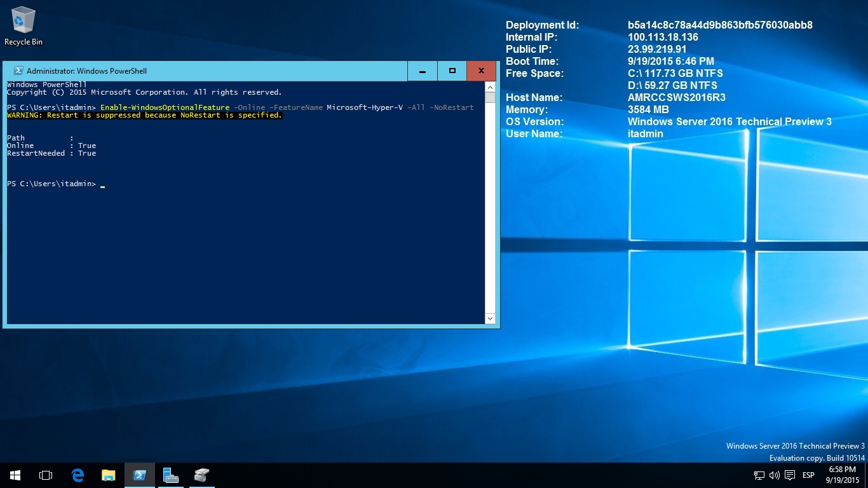The width and height of the screenshot is (868, 488).
Task: Open Task View from the taskbar
Action: tap(46, 475)
